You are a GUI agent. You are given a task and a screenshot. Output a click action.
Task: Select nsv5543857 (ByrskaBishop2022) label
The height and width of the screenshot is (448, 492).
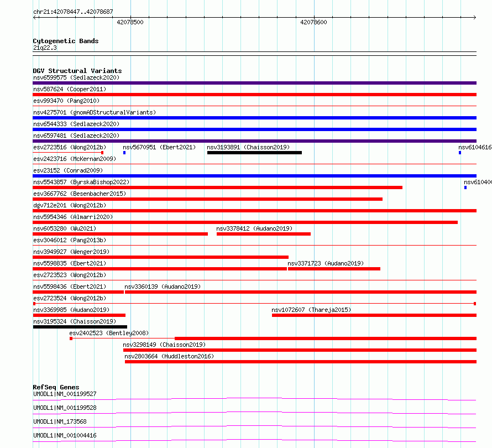81,182
